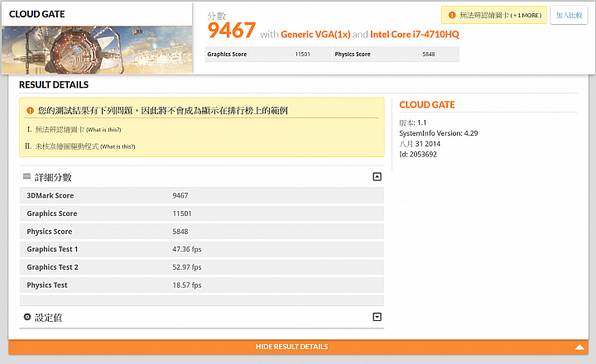Open first 'What is this?' help link
This screenshot has width=596, height=364.
(103, 130)
